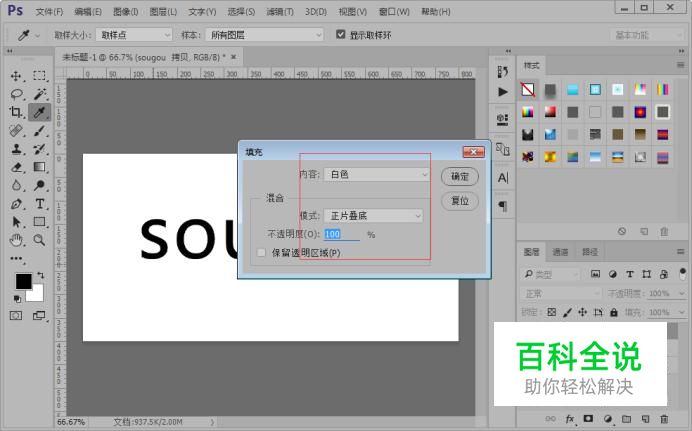The height and width of the screenshot is (431, 692).
Task: Open the Contents dropdown in Fill dialog
Action: tap(376, 174)
